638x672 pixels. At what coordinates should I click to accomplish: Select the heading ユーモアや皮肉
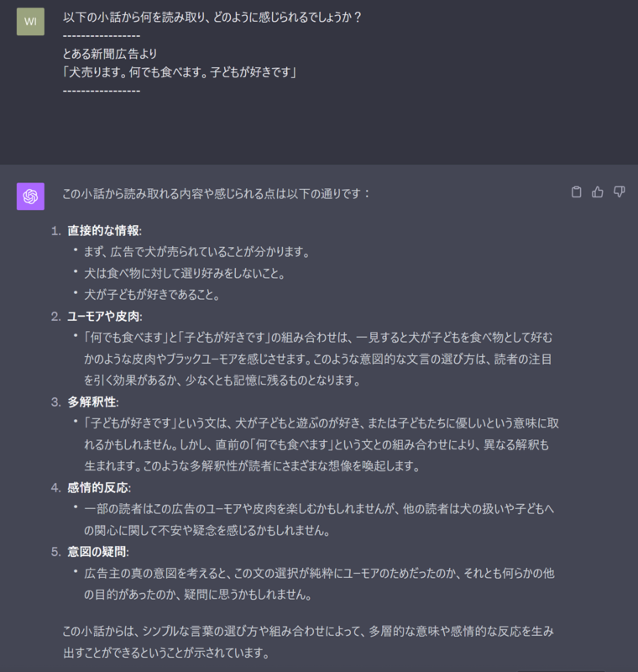coord(104,317)
